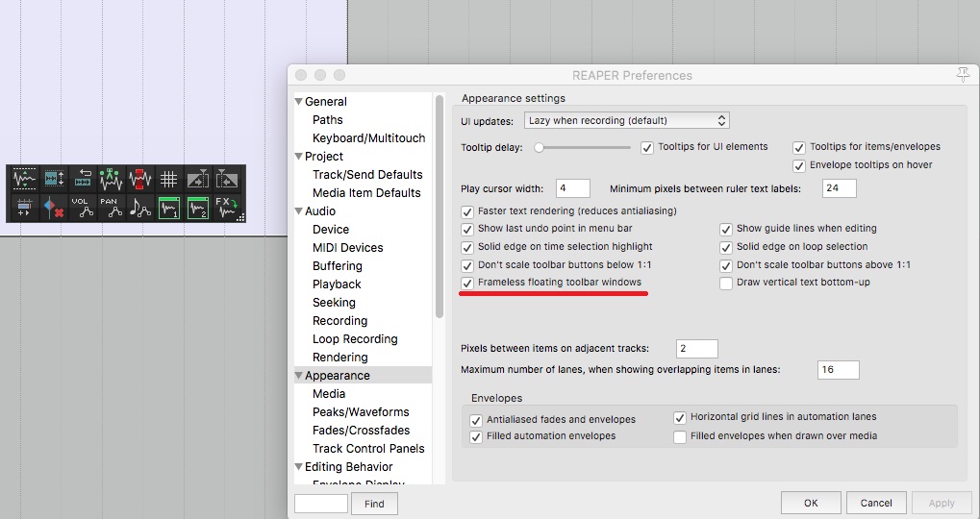Click the gray fade with right arrow icon
This screenshot has height=519, width=980.
click(197, 179)
